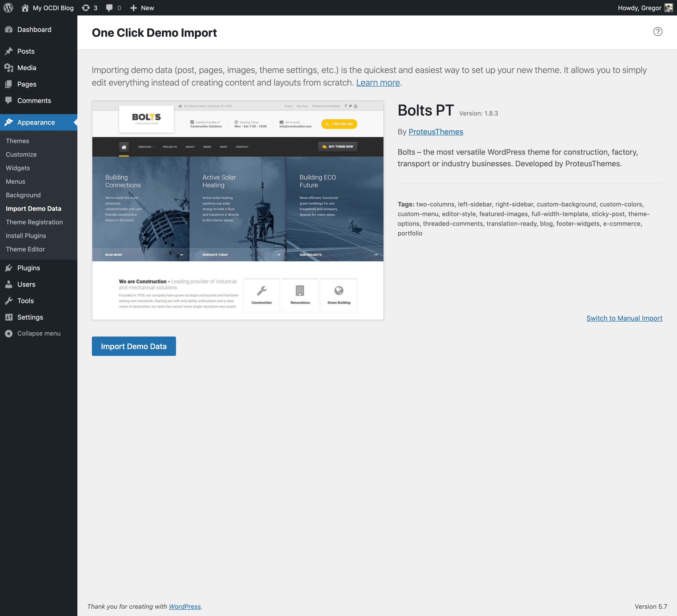Image resolution: width=677 pixels, height=616 pixels.
Task: Click the WordPress logo icon
Action: pos(8,8)
